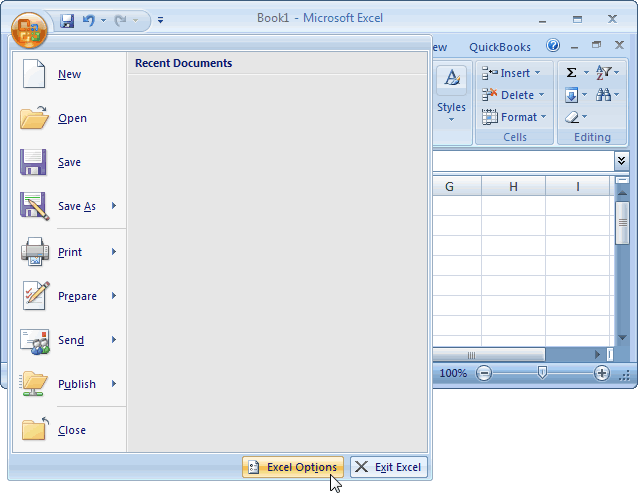Click the Sort & Filter icon
This screenshot has width=638, height=493.
(603, 73)
